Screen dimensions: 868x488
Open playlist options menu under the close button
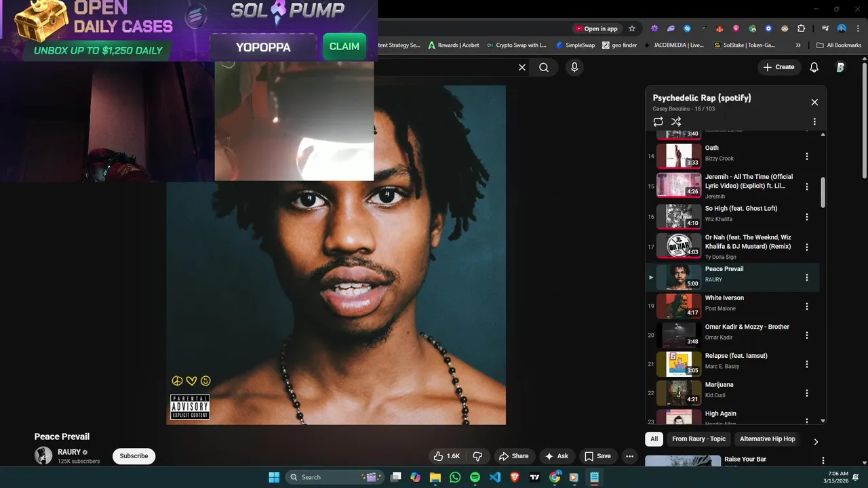(814, 122)
